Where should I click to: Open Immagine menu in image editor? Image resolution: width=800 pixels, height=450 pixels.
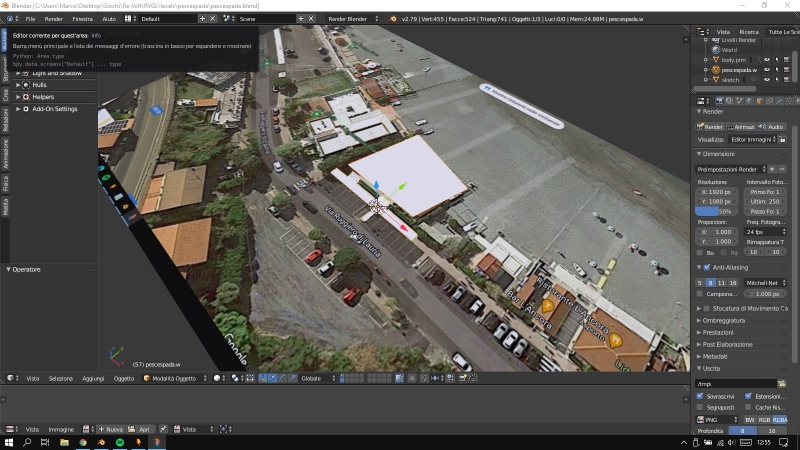point(61,430)
